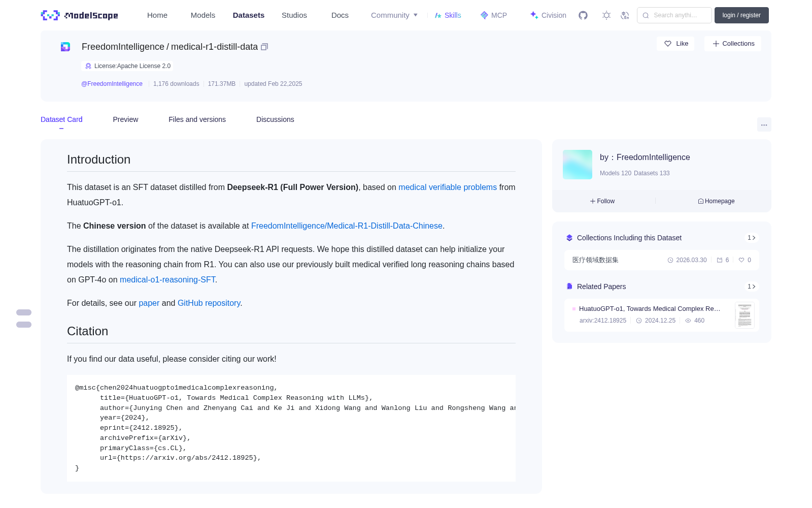Expand Related Papers count chevron
Screen dimensions: 812x508
coord(752,287)
